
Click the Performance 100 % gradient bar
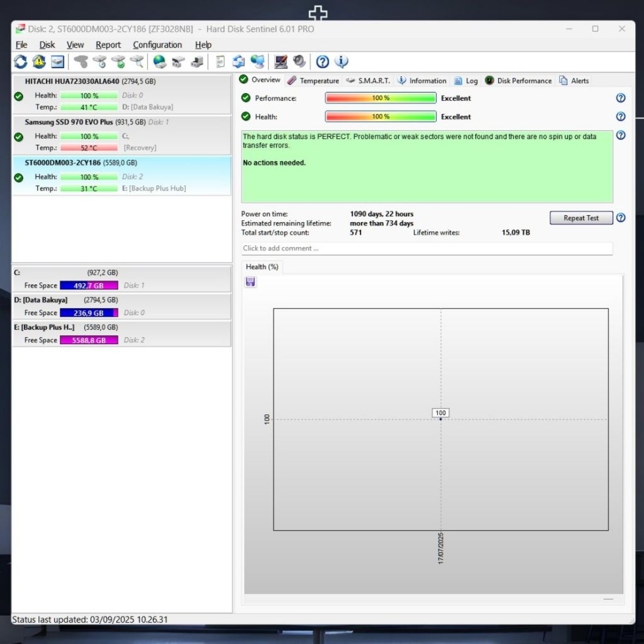(x=380, y=97)
